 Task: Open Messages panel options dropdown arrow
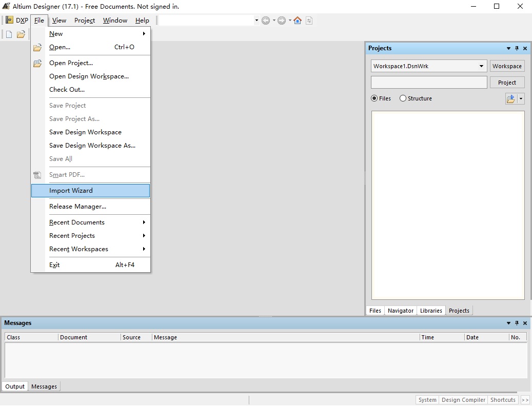pos(508,323)
